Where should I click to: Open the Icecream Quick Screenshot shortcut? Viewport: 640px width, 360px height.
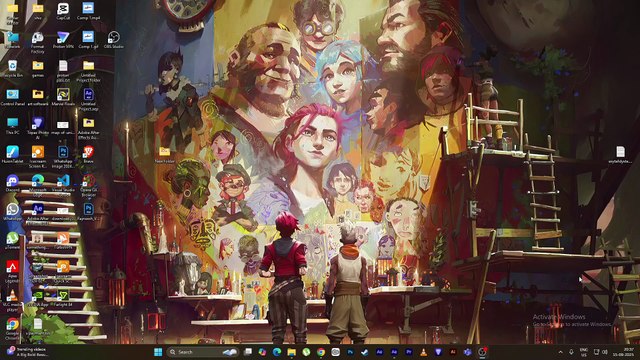[x=63, y=271]
